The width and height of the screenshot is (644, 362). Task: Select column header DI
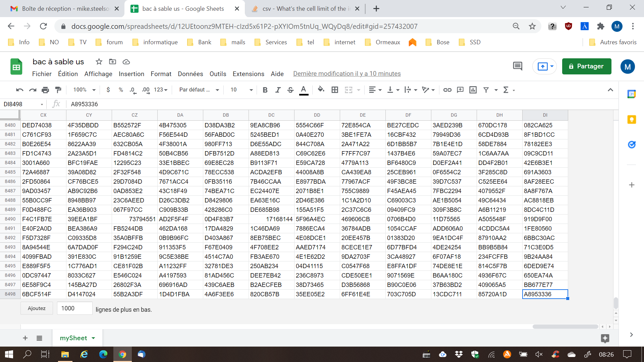tap(545, 115)
